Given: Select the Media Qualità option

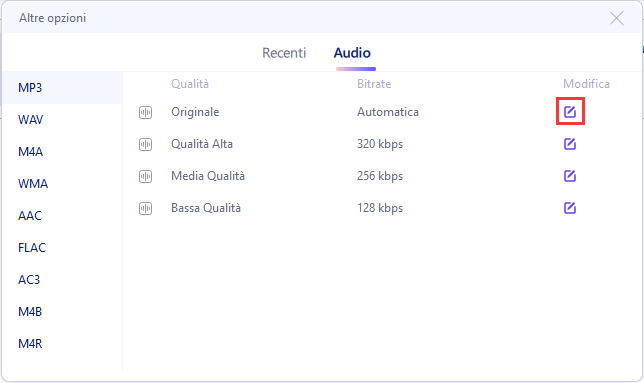Looking at the screenshot, I should 208,176.
